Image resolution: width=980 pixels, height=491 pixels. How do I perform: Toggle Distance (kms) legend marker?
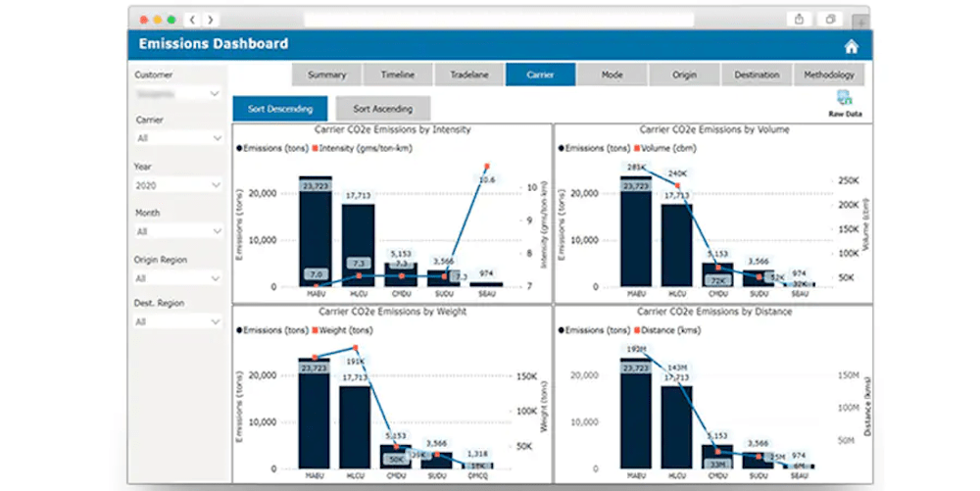point(635,330)
